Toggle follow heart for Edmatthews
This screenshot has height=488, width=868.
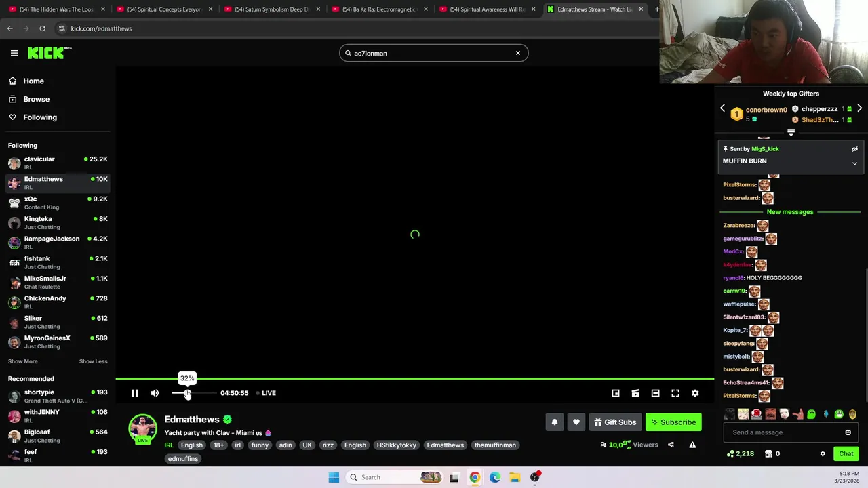click(576, 422)
